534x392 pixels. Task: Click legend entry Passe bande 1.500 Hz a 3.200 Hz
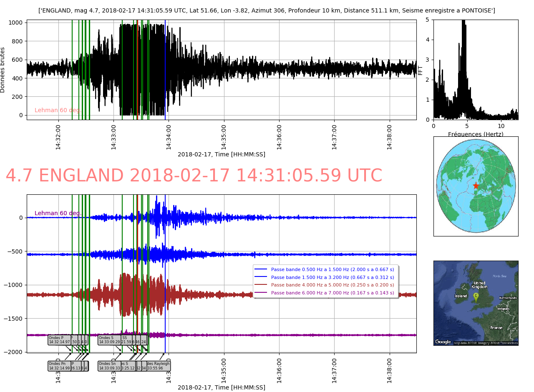[x=332, y=277]
